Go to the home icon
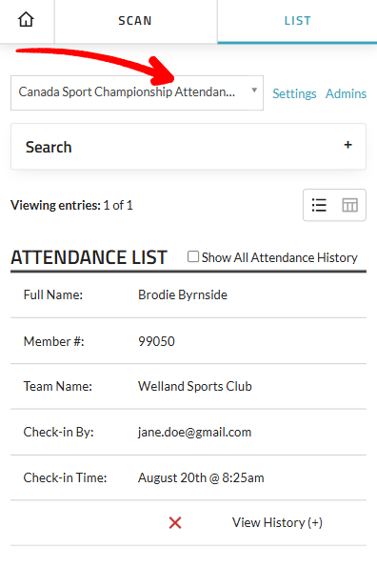377x588 pixels. (x=26, y=19)
